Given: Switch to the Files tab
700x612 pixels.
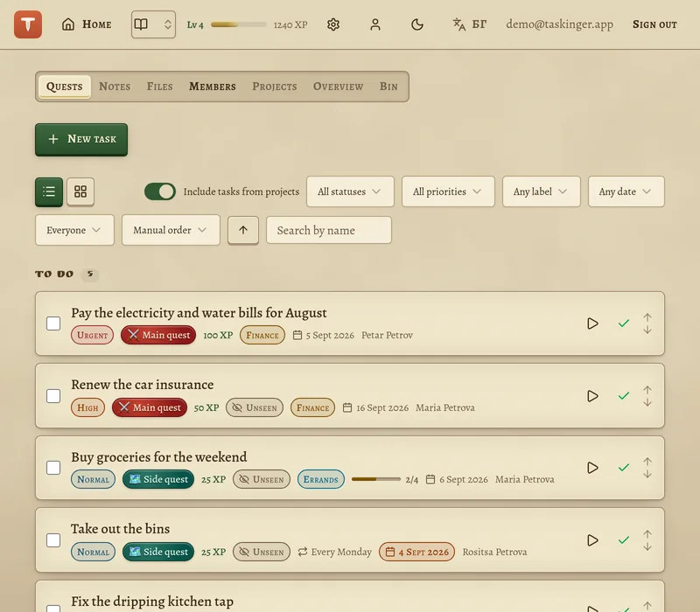Looking at the screenshot, I should click(x=160, y=87).
